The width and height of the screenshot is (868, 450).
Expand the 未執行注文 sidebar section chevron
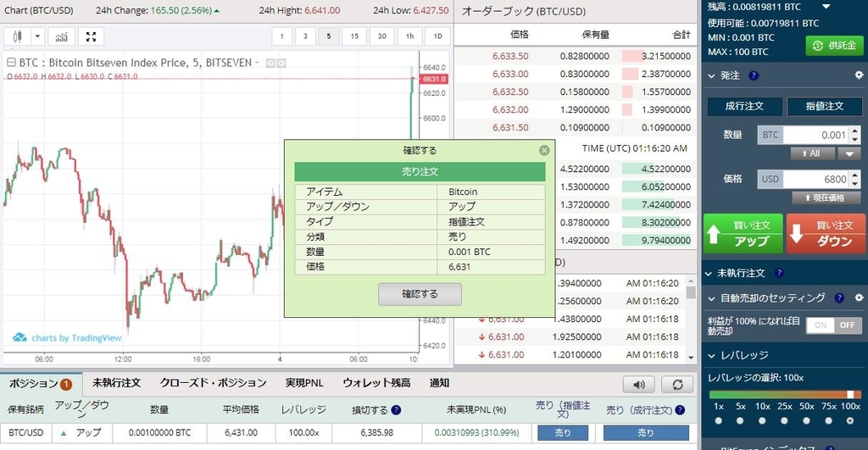(x=708, y=274)
